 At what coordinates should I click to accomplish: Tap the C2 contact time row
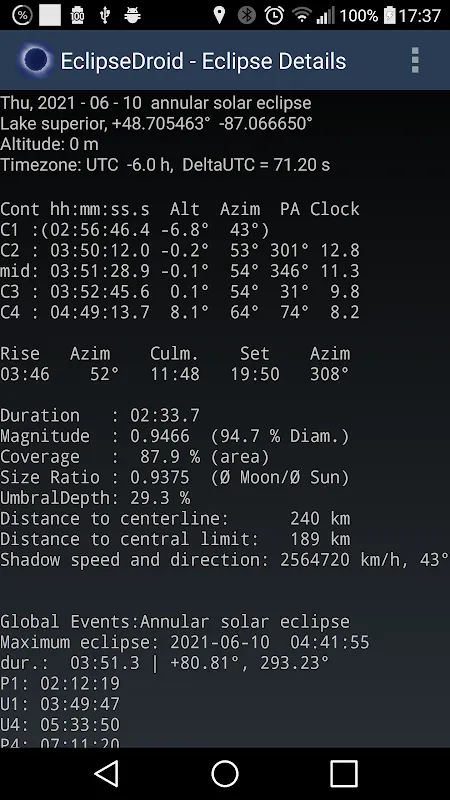point(180,251)
